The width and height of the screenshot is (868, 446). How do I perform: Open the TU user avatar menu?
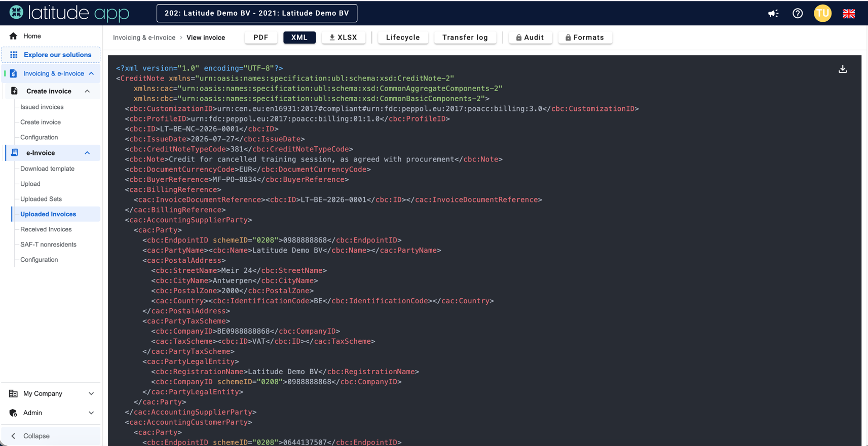point(822,13)
